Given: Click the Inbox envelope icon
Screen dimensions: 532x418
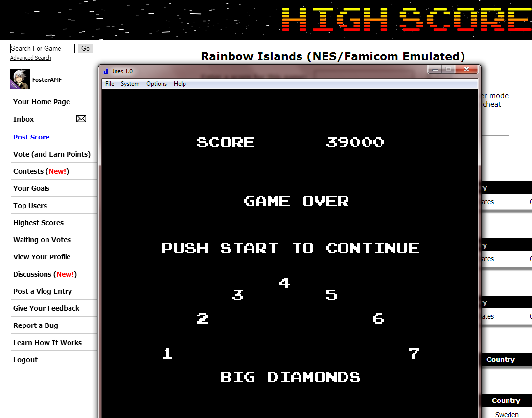Looking at the screenshot, I should [x=81, y=119].
